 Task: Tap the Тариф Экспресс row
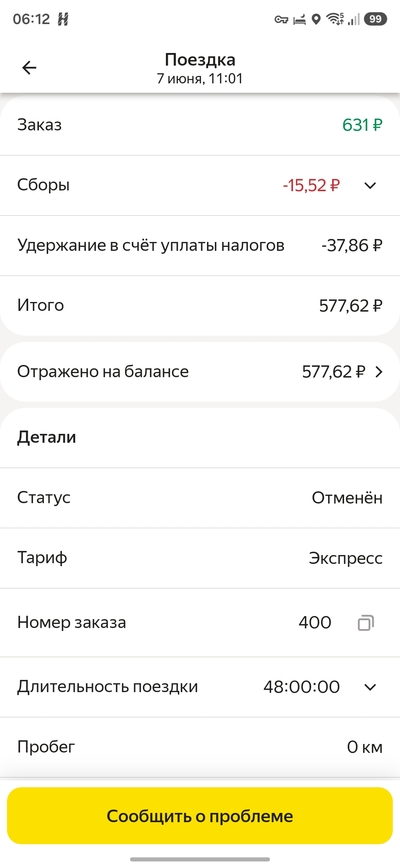pos(200,558)
